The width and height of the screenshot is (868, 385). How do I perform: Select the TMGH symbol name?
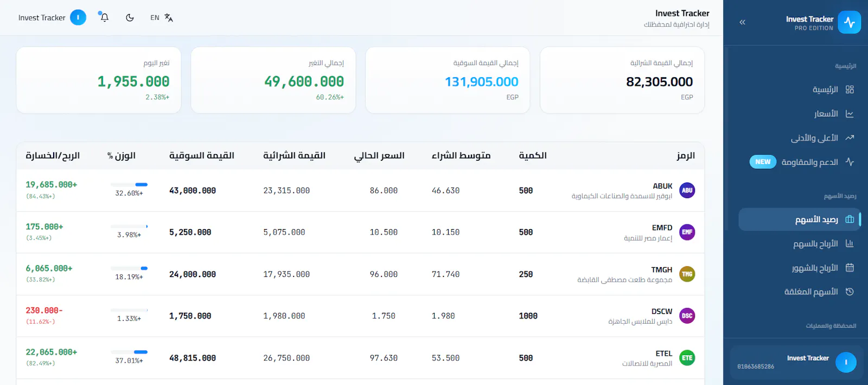pyautogui.click(x=661, y=270)
